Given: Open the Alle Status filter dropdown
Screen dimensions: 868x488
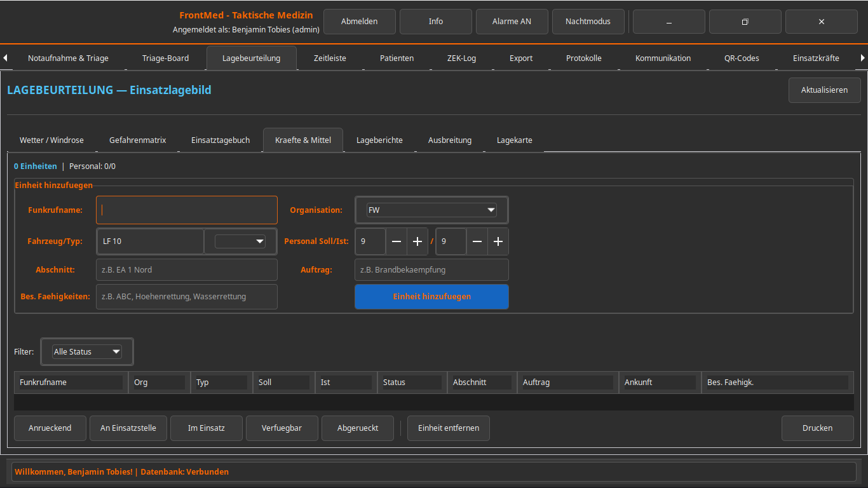Looking at the screenshot, I should coord(87,351).
